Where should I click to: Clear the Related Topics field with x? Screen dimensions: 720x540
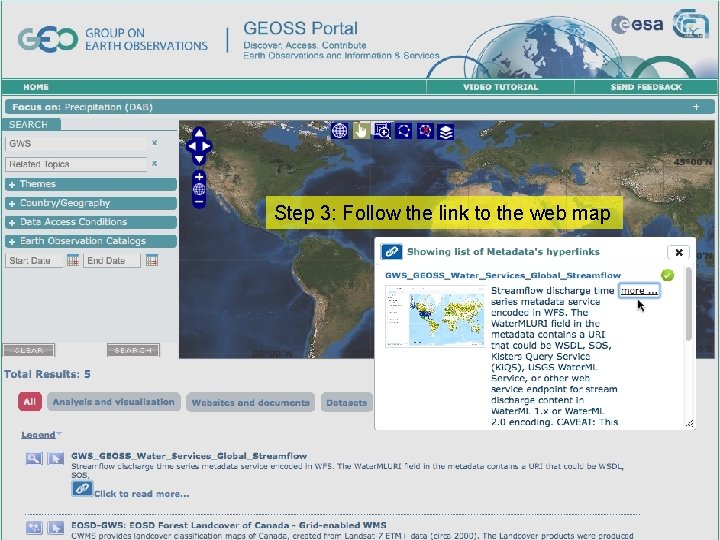point(155,163)
